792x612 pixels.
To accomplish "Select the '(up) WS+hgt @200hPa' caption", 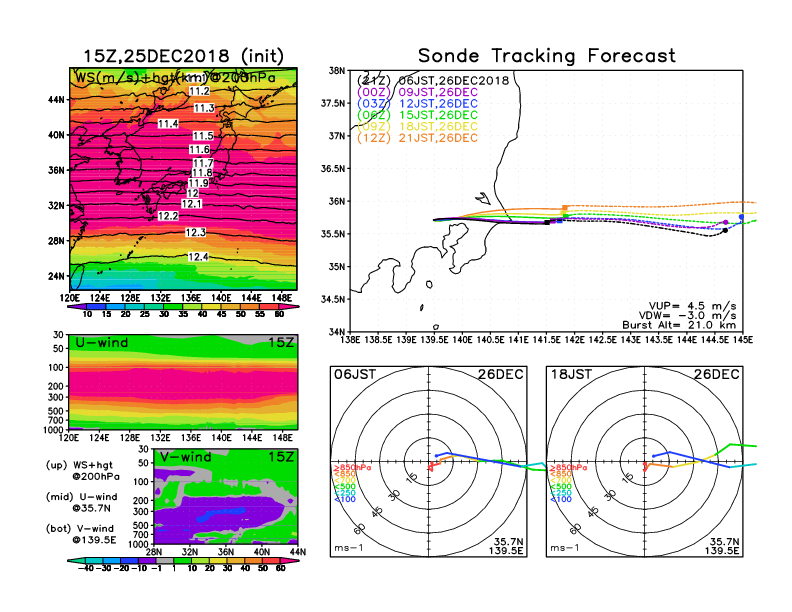I will coord(83,471).
